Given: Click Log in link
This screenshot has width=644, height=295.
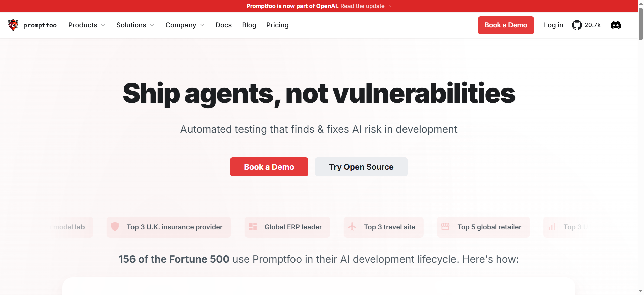Looking at the screenshot, I should coord(553,25).
